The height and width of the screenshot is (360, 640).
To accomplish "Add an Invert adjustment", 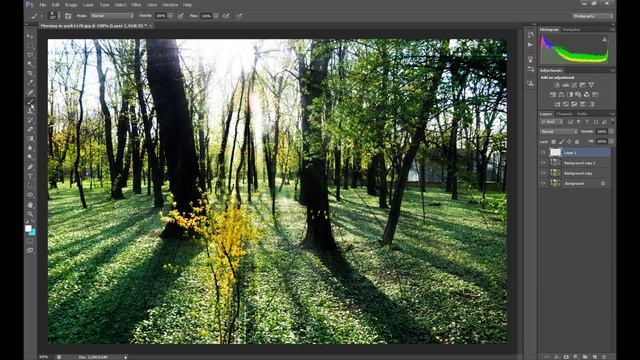I will point(557,104).
